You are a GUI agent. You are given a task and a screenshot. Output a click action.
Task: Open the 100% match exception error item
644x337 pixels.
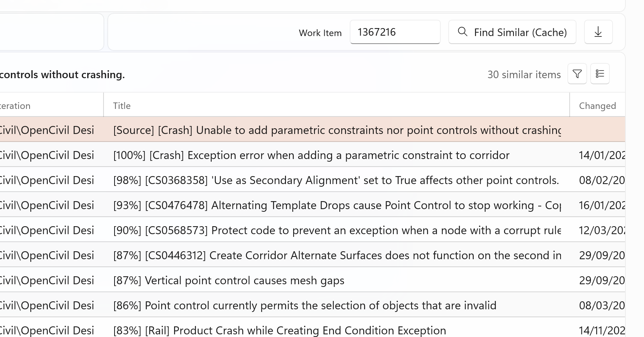point(311,155)
